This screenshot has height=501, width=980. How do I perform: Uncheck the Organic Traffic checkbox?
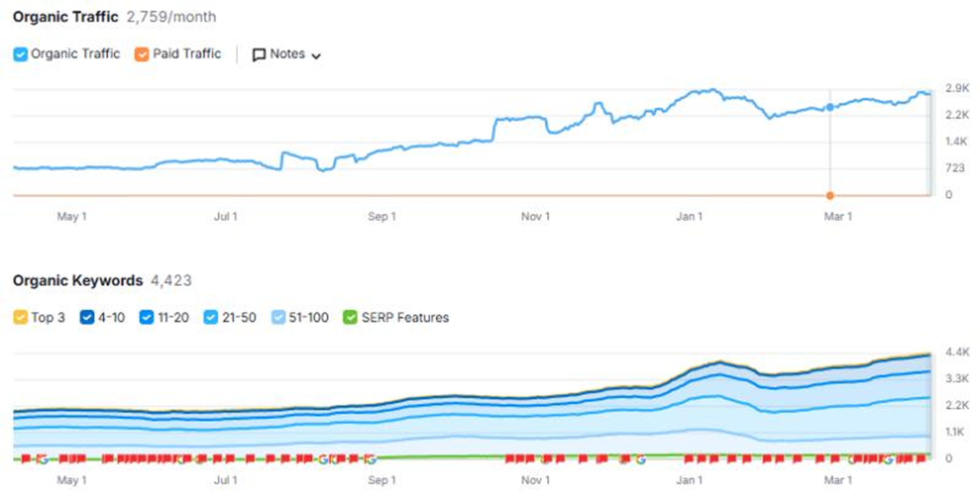pyautogui.click(x=20, y=54)
